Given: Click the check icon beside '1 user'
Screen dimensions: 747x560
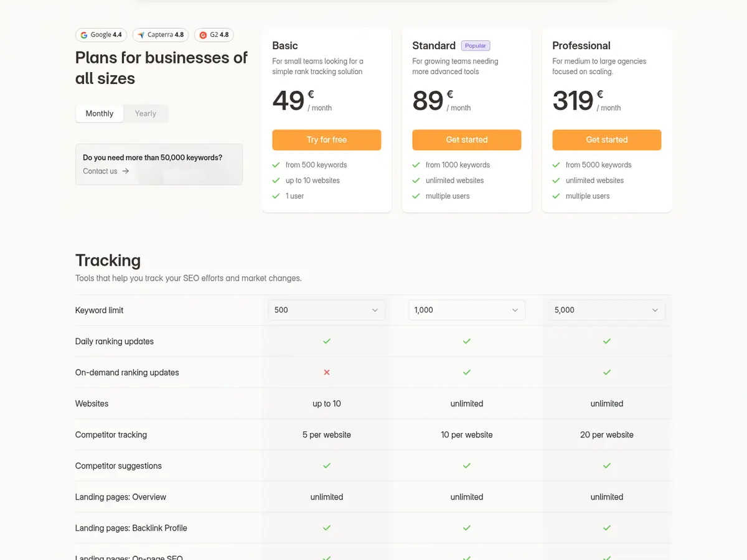Looking at the screenshot, I should (x=276, y=196).
